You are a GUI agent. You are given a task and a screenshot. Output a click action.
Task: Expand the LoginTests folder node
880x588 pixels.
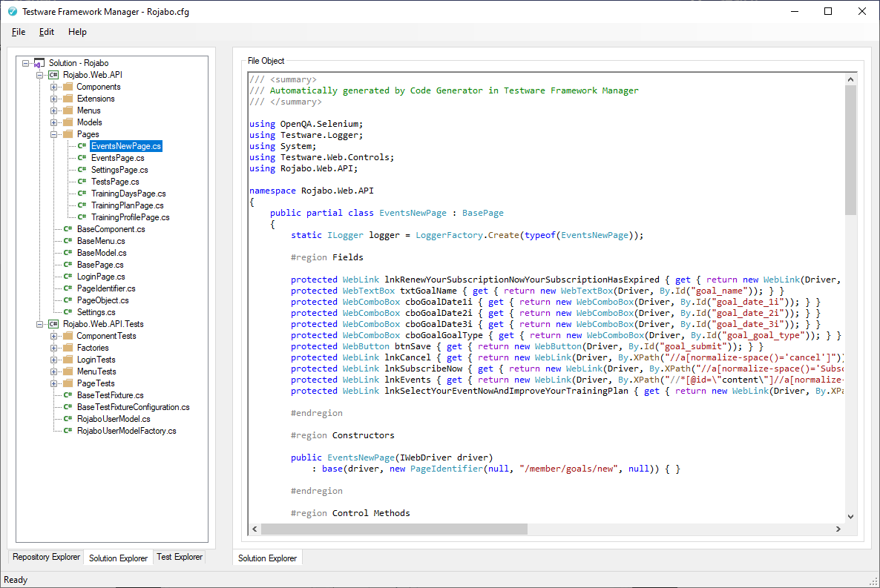coord(54,360)
